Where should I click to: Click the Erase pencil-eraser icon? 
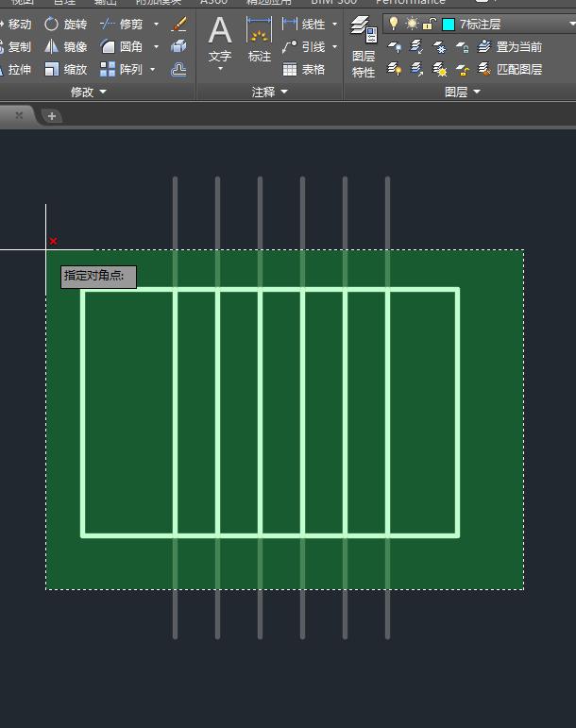coord(179,25)
